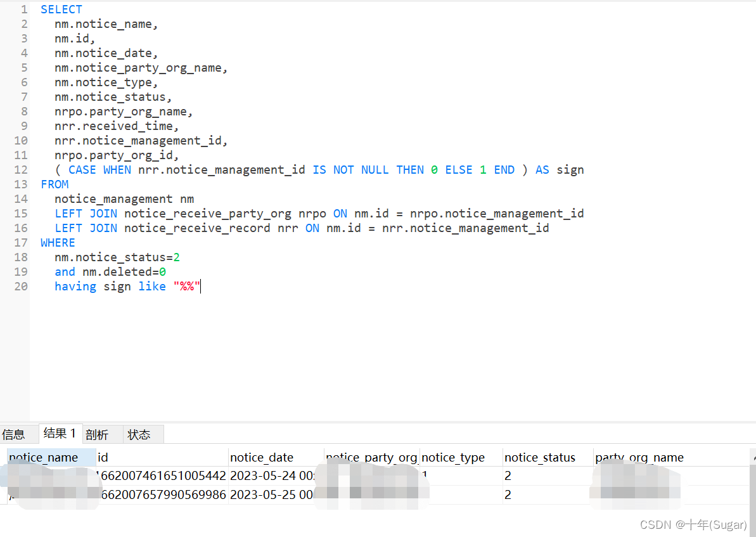Select the 状态 (Status) tab
Image resolution: width=756 pixels, height=537 pixels.
click(x=141, y=434)
